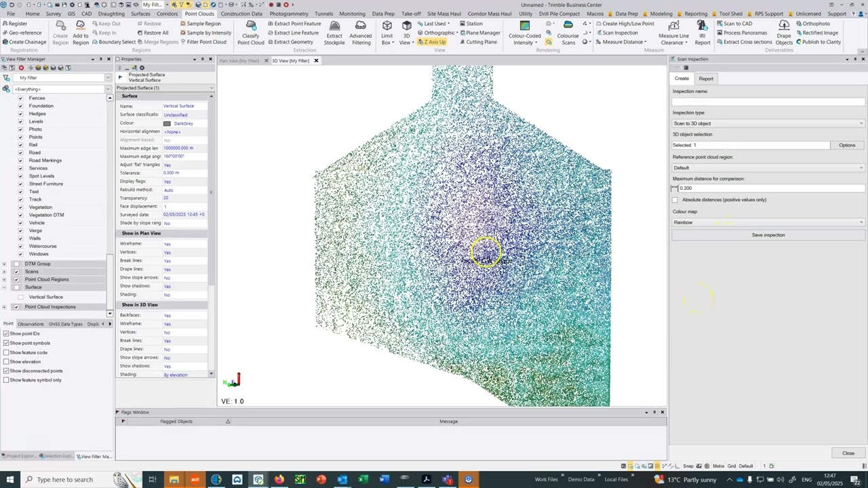Expand the Point Cloud Regions node
The image size is (868, 488).
coord(5,279)
